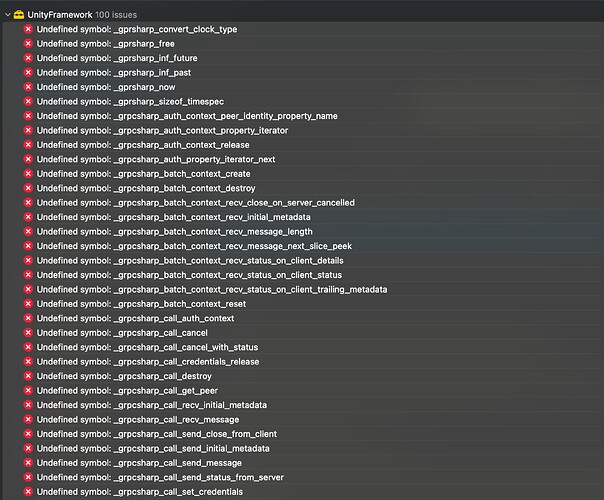604x500 pixels.
Task: Collapse the UnityFramework issues group
Action: pos(7,14)
